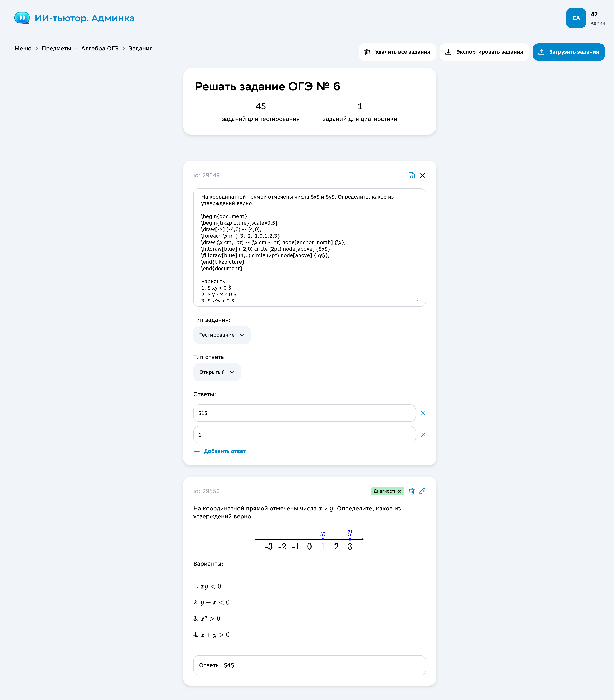Click Экспортировать задания button
The height and width of the screenshot is (700, 614).
pos(484,52)
